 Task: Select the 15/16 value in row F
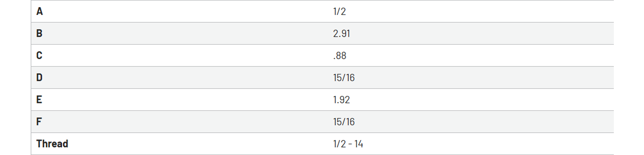pyautogui.click(x=344, y=122)
